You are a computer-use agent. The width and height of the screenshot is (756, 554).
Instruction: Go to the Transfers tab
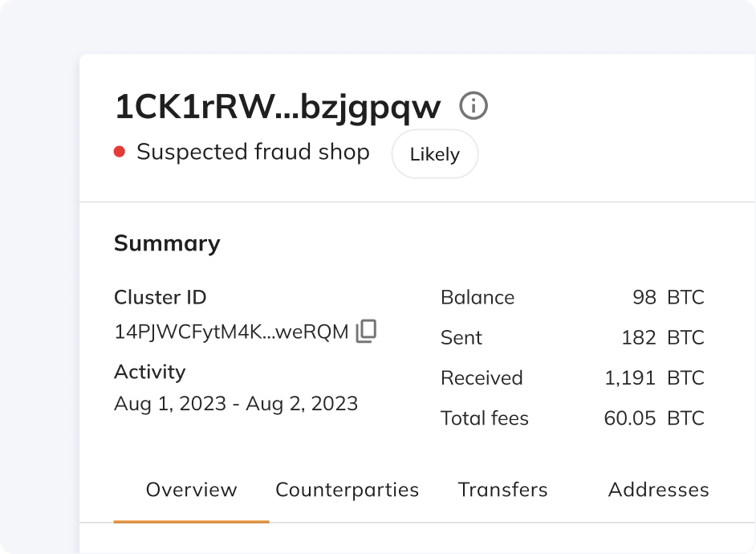click(502, 490)
